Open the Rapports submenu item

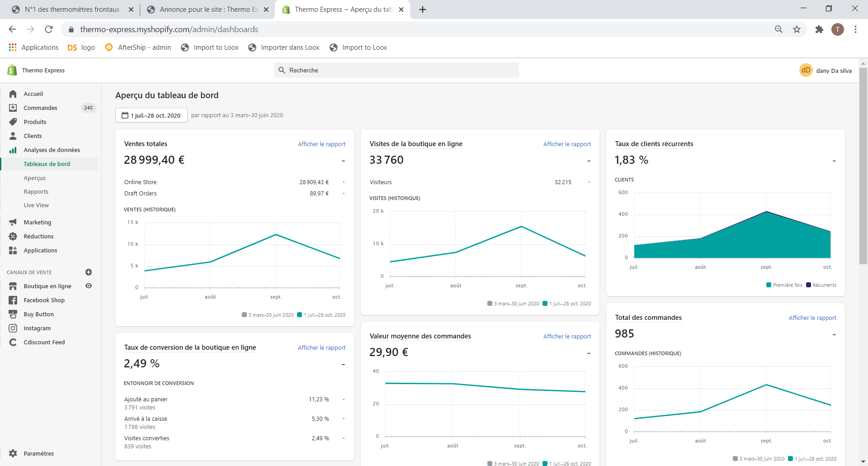[x=36, y=192]
